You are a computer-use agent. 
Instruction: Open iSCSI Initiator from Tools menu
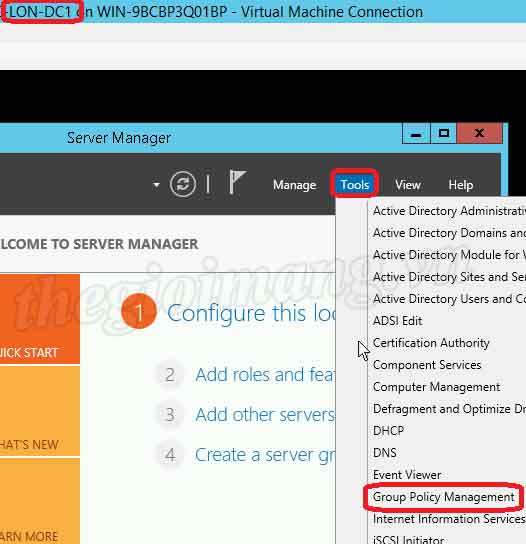(x=408, y=539)
